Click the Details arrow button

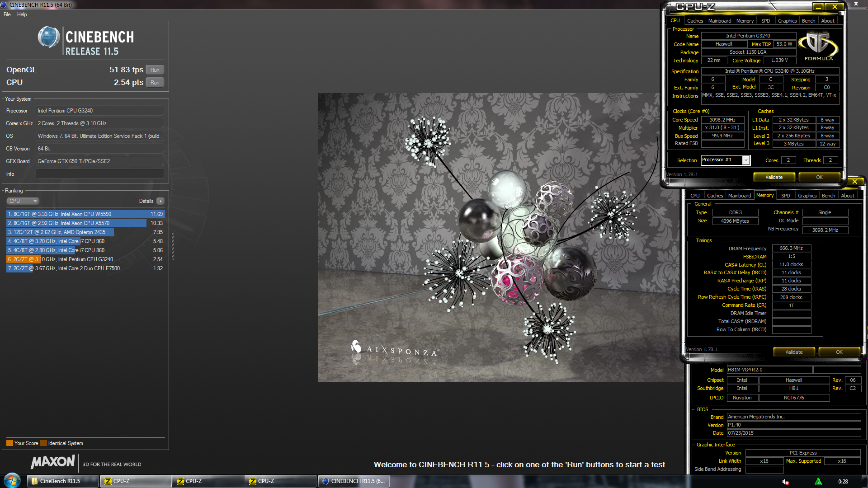[x=160, y=201]
